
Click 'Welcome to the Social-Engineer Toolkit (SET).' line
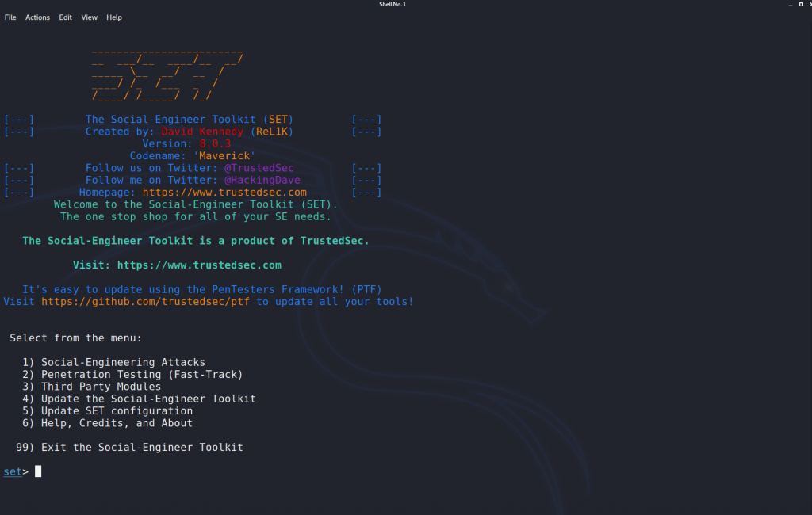click(196, 204)
